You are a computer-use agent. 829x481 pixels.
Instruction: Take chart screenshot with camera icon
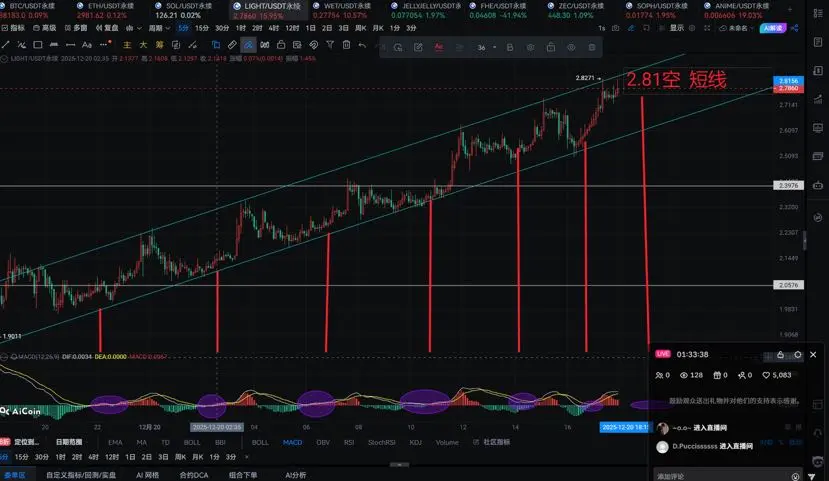pos(615,28)
